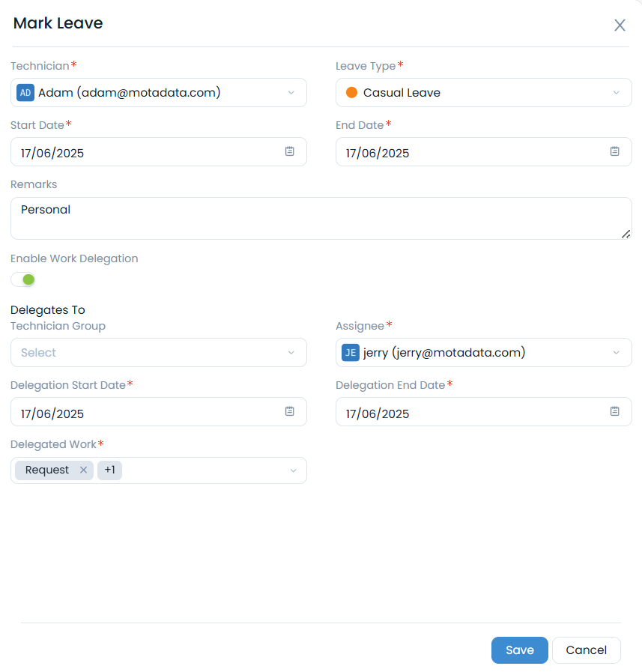The height and width of the screenshot is (672, 642).
Task: Click the Save button
Action: 519,650
